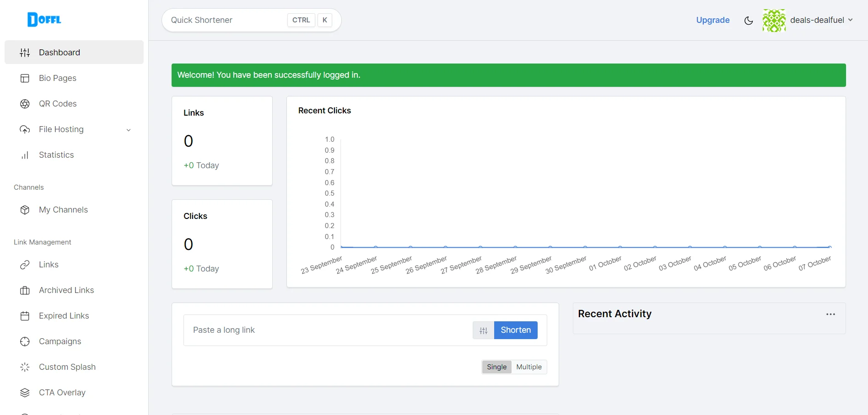The height and width of the screenshot is (415, 868).
Task: Click the Recent Activity heading
Action: pos(615,314)
